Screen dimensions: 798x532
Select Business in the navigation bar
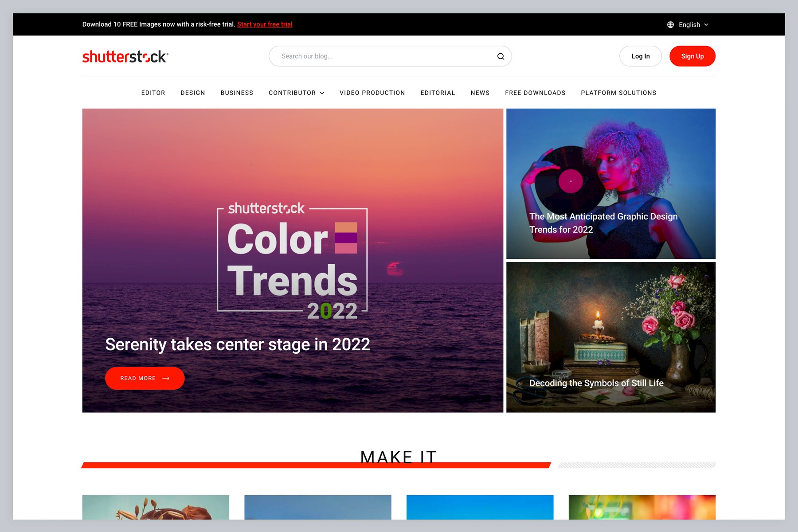click(237, 93)
